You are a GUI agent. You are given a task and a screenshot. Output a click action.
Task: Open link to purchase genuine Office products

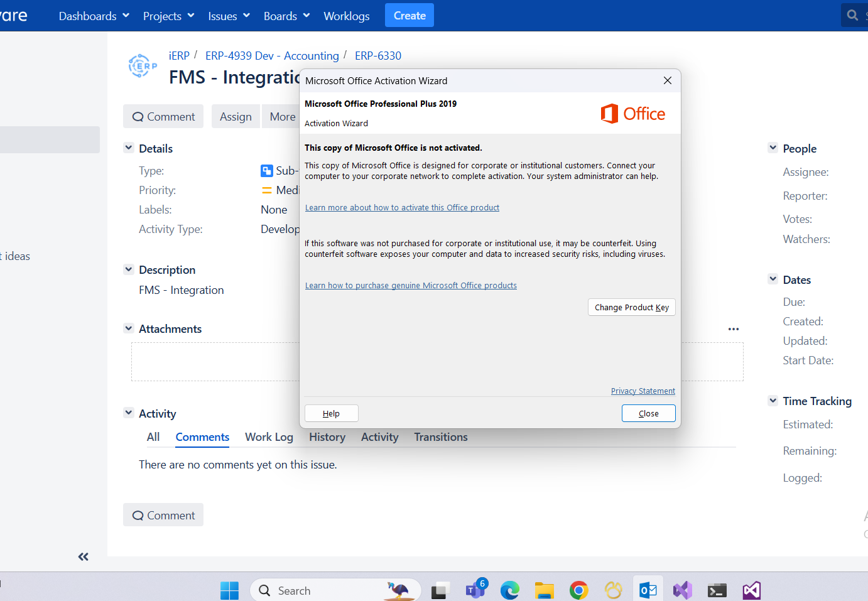pos(411,286)
